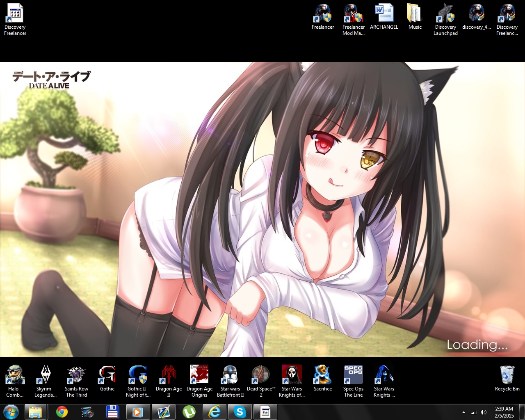Launch Spec Ops The Line shortcut

click(353, 381)
